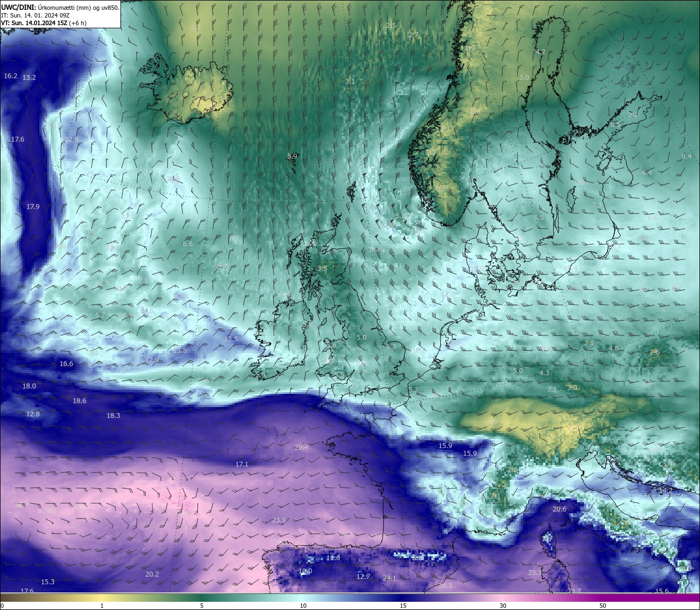Select the 4.2 value over Scandinavia
Screen dimensions: 700x610
pyautogui.click(x=540, y=52)
